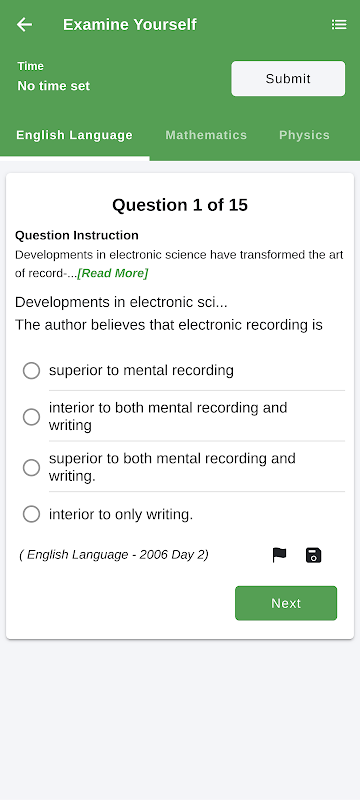Go to the Next question
Viewport: 360px width, 800px height.
click(286, 603)
